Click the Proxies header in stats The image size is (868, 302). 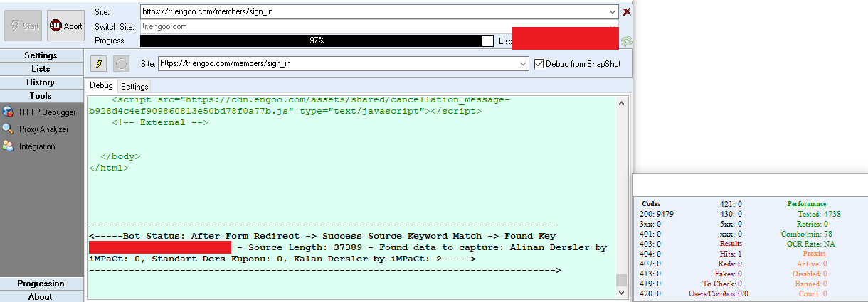[x=815, y=254]
